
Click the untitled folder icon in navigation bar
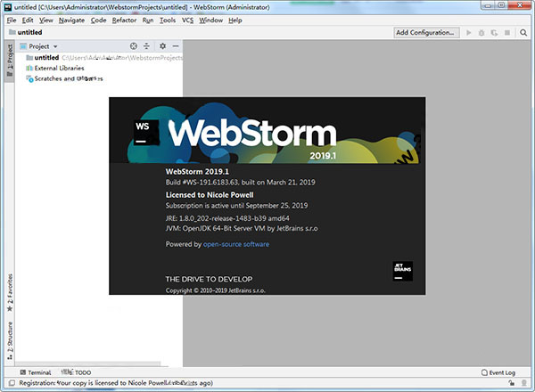tap(12, 32)
